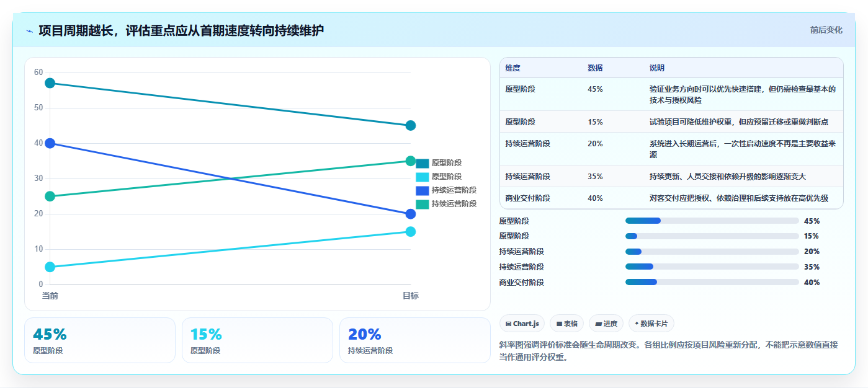Click the 35% cell in the table
Viewport: 868px width, 388px height.
tap(595, 177)
